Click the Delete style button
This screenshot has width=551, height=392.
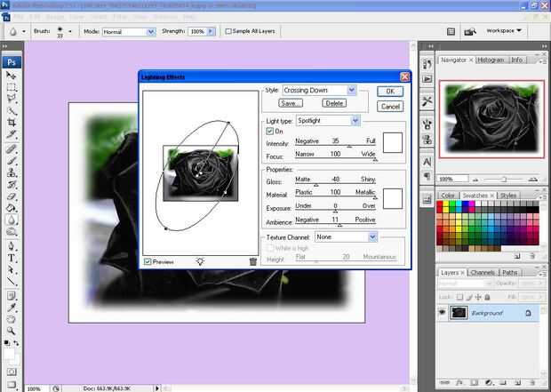click(x=334, y=103)
